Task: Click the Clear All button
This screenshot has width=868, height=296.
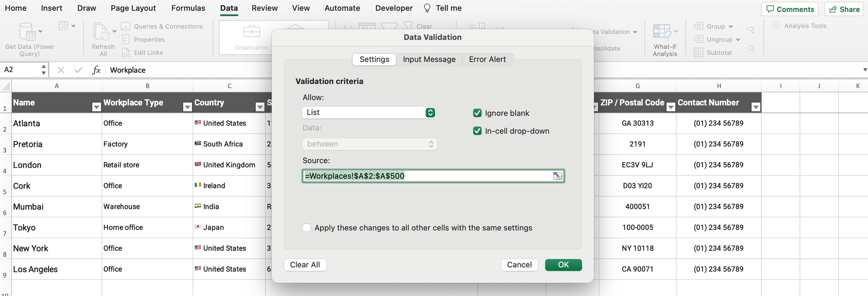Action: [x=305, y=265]
